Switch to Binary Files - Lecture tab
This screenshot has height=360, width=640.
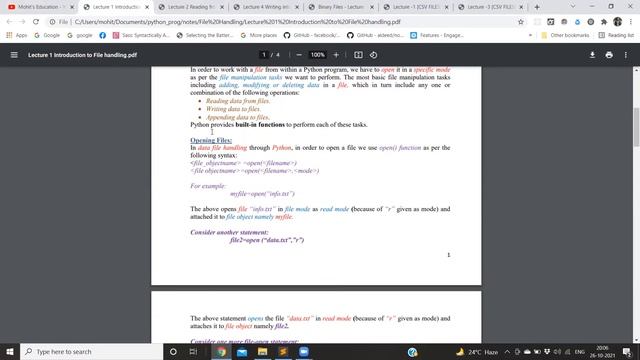[x=341, y=7]
